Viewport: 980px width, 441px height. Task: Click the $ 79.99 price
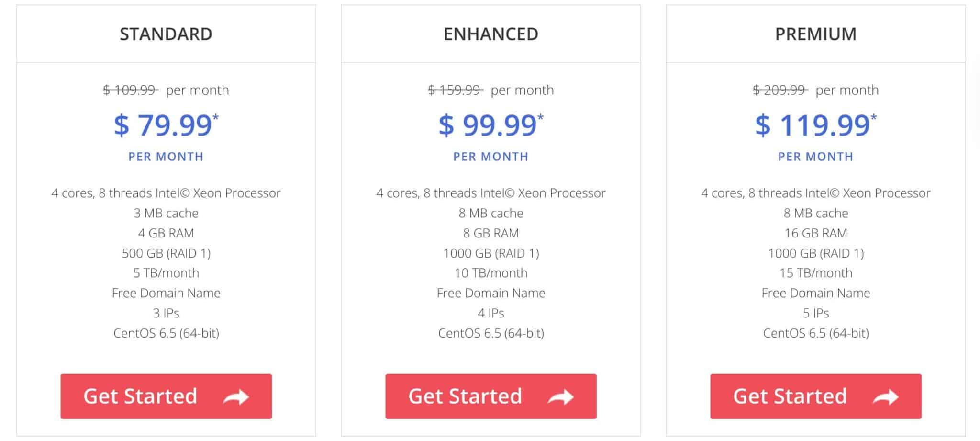coord(163,125)
